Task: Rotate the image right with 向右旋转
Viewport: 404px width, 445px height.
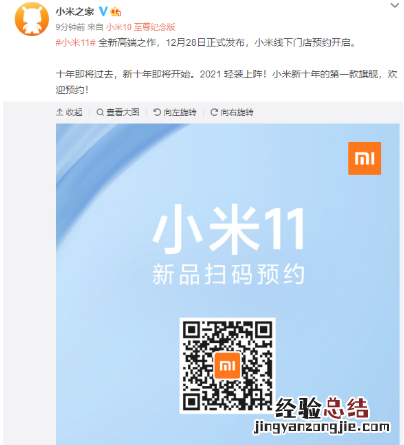Action: (x=237, y=112)
